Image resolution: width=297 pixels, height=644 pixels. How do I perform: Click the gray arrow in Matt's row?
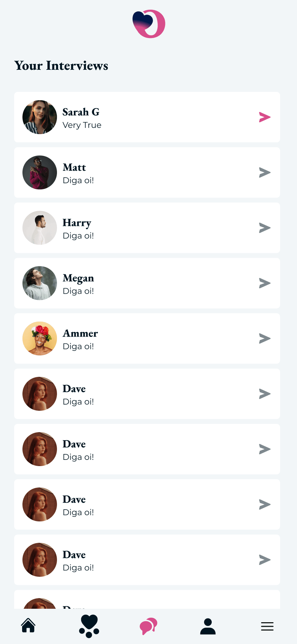(265, 172)
